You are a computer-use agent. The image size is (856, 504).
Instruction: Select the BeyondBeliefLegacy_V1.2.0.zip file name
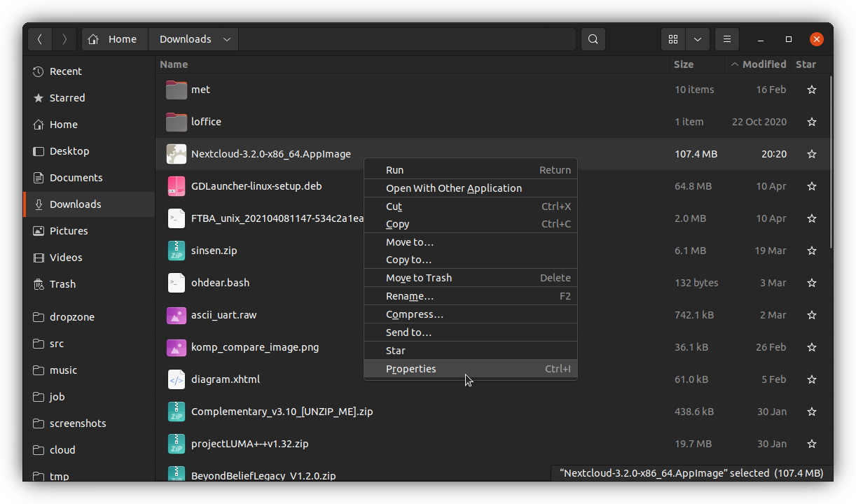(x=263, y=476)
